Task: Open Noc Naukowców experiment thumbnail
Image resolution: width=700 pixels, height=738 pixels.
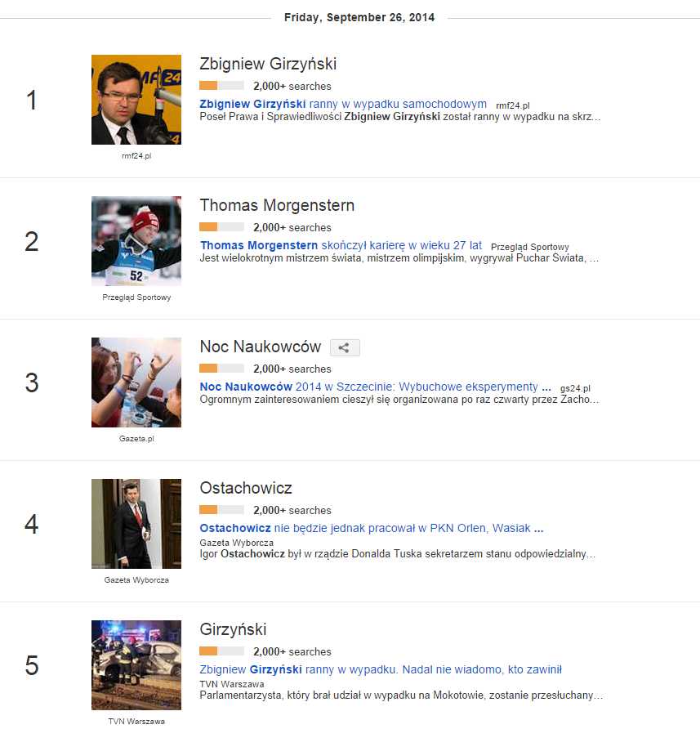Action: [x=136, y=382]
